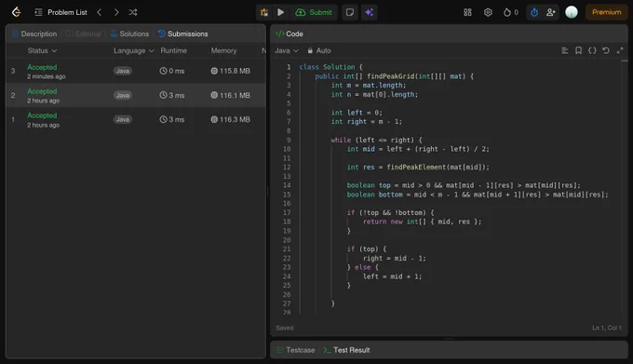This screenshot has width=633, height=364.
Task: Open the notes icon
Action: coord(350,12)
